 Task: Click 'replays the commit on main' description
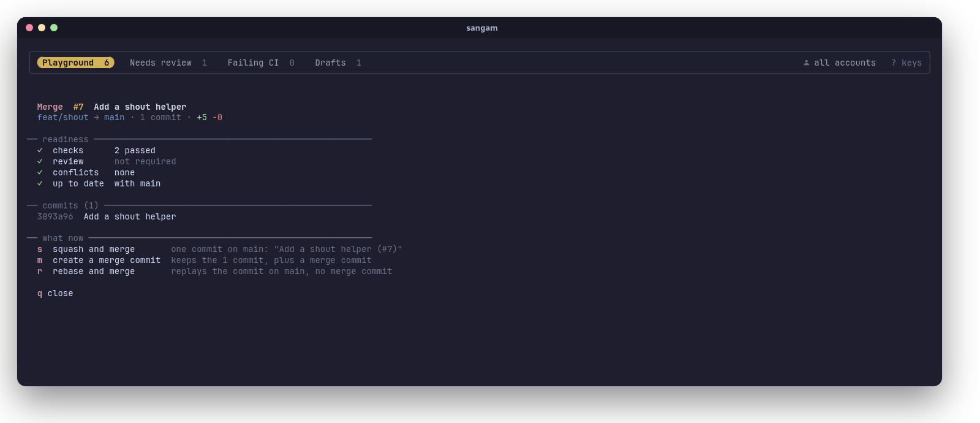(282, 272)
